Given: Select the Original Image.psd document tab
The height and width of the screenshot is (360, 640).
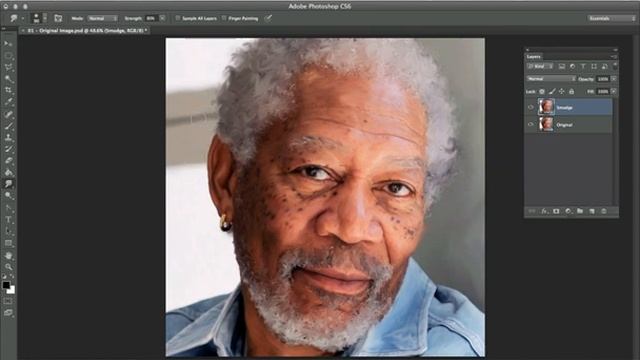Looking at the screenshot, I should coord(84,31).
